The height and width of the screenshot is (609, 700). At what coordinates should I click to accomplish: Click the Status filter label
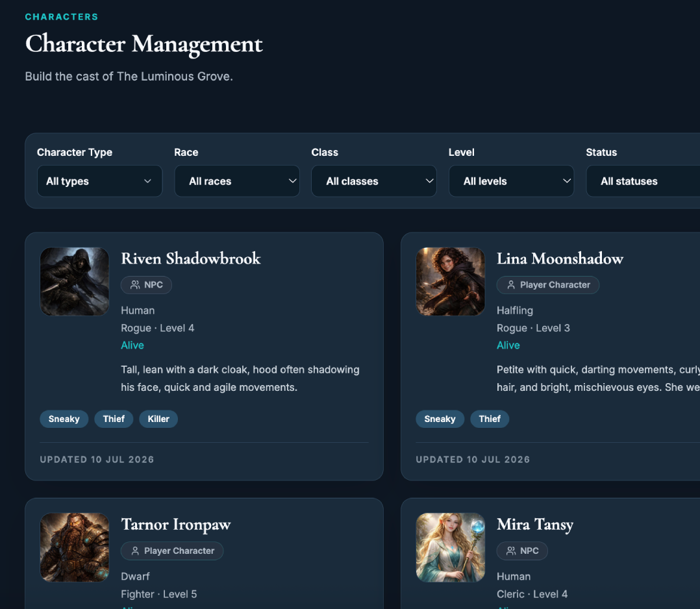pyautogui.click(x=601, y=152)
